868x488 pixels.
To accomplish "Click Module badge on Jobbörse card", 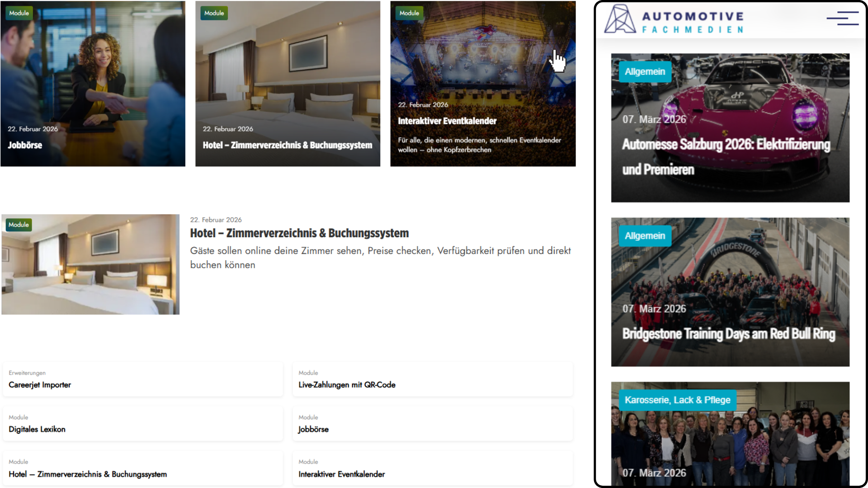I will coord(19,13).
